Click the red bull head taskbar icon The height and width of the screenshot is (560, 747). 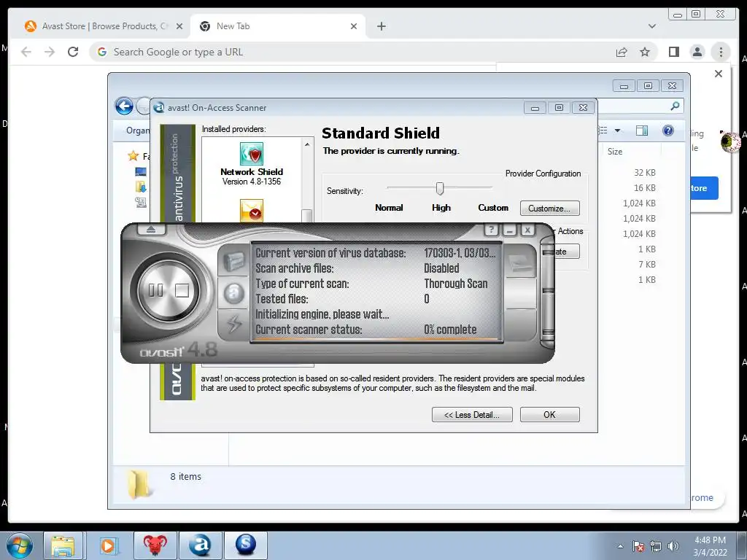click(155, 545)
